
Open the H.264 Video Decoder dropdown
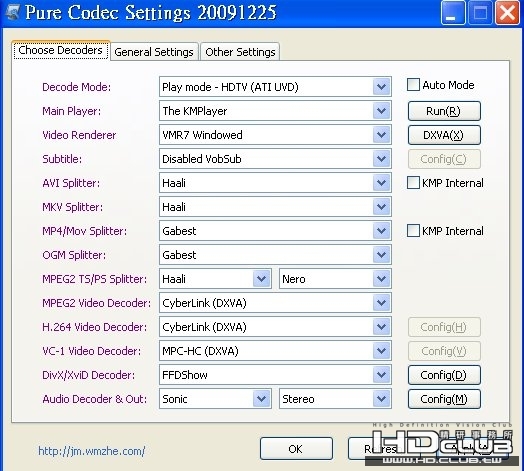[x=275, y=327]
